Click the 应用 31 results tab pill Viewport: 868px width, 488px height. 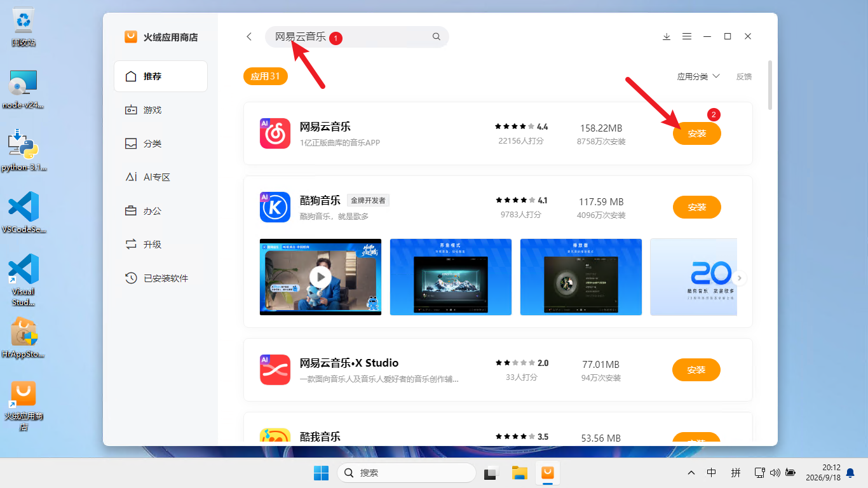tap(266, 76)
